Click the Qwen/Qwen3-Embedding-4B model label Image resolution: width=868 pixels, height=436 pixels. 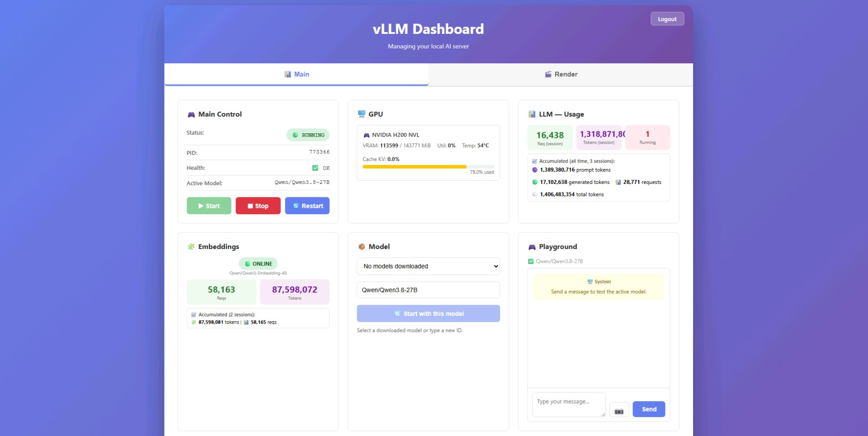coord(258,273)
